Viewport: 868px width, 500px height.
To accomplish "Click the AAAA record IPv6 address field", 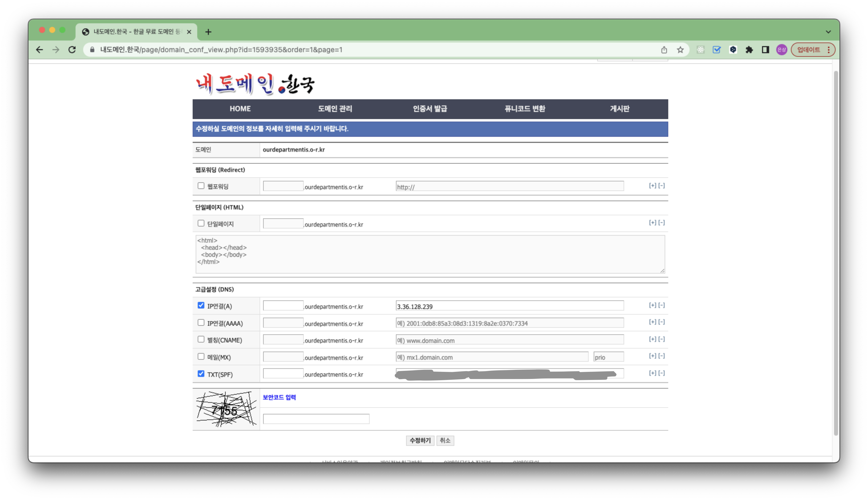I will [510, 323].
